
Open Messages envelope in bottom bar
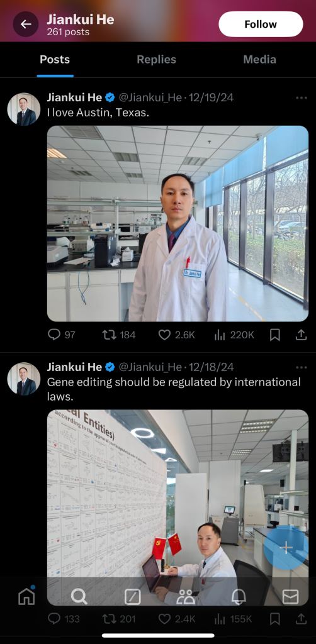click(291, 597)
